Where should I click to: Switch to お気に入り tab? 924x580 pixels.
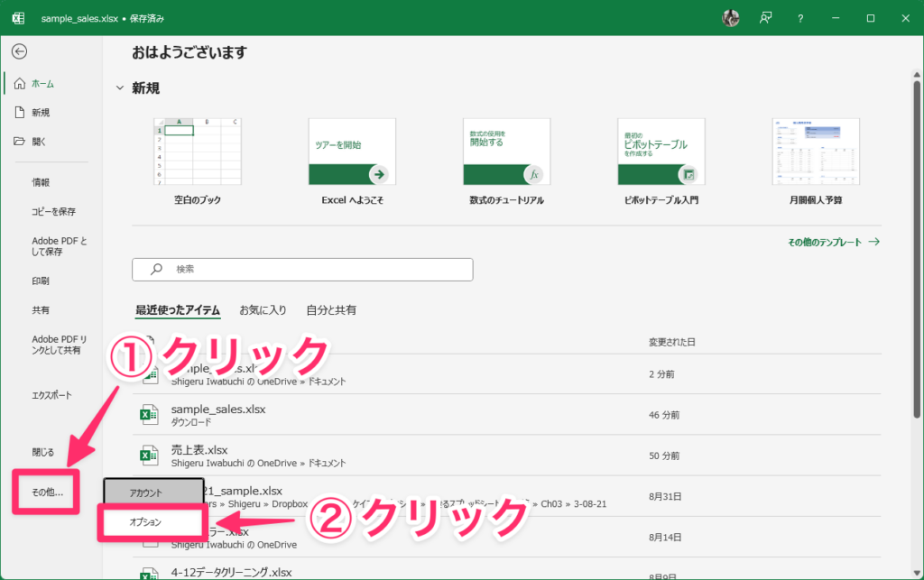pyautogui.click(x=263, y=310)
